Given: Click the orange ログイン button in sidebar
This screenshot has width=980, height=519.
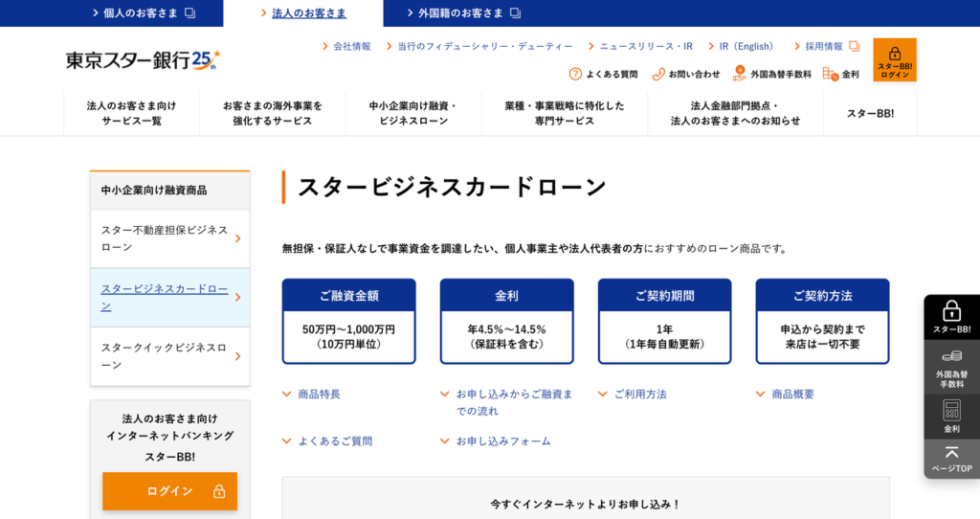Looking at the screenshot, I should (170, 491).
